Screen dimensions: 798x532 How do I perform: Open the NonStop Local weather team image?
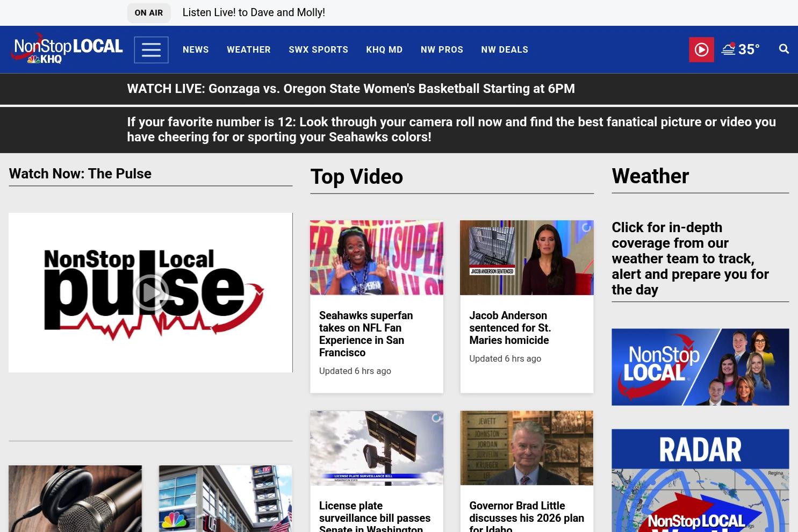point(700,367)
